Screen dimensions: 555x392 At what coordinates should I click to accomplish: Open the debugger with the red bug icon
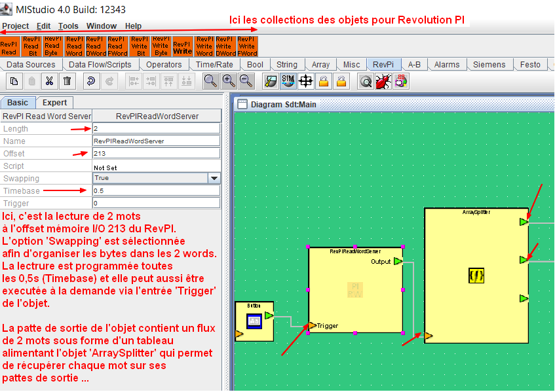click(383, 82)
